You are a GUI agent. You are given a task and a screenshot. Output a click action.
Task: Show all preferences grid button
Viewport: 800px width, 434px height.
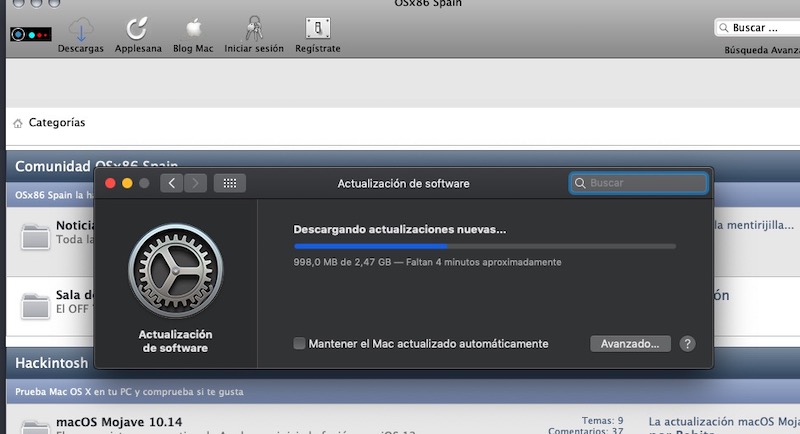[230, 183]
